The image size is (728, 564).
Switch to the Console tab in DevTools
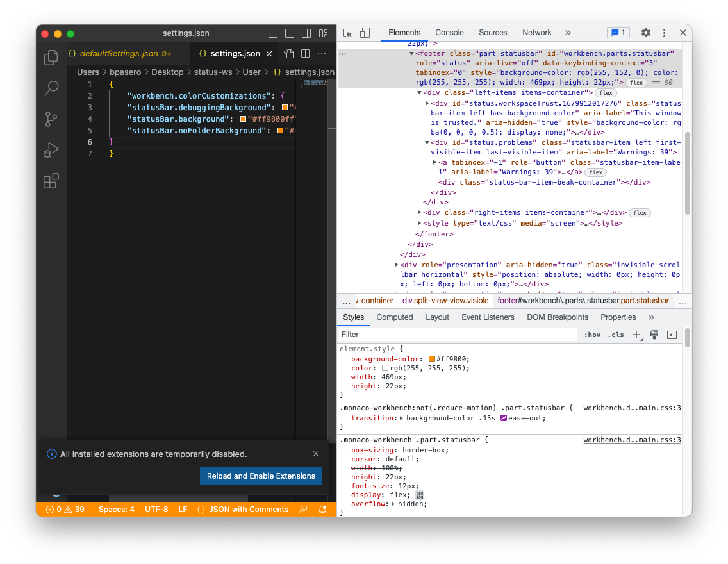tap(449, 32)
